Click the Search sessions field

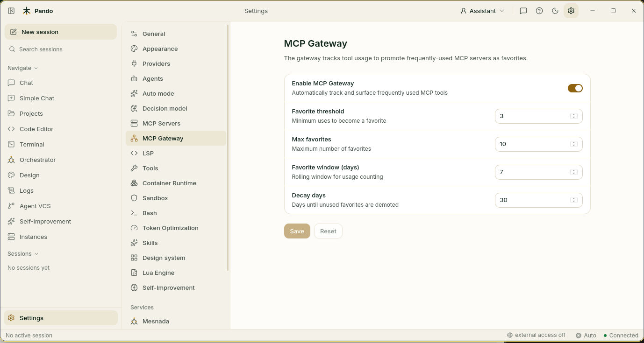tap(61, 49)
